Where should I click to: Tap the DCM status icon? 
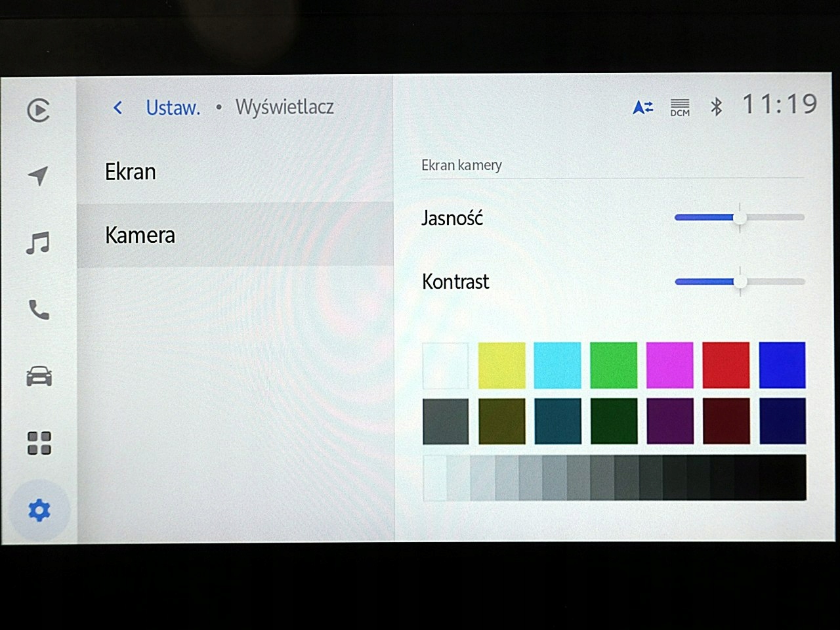tap(680, 108)
